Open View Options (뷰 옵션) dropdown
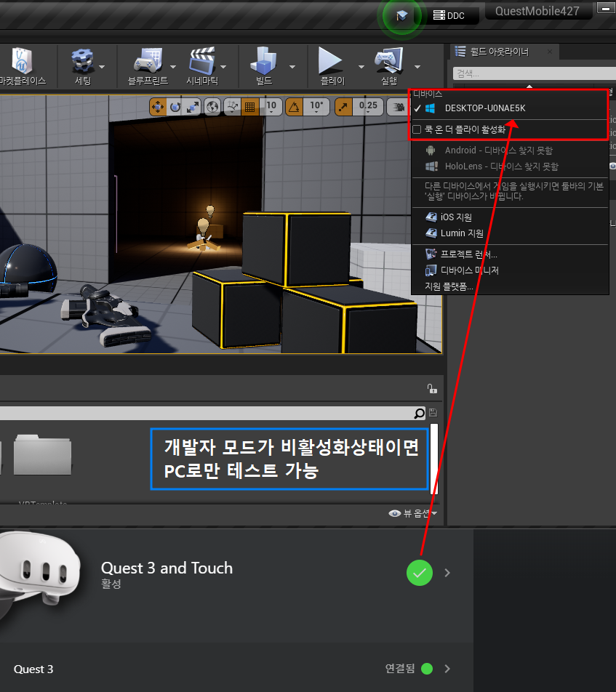Viewport: 616px width, 692px height. (x=413, y=513)
